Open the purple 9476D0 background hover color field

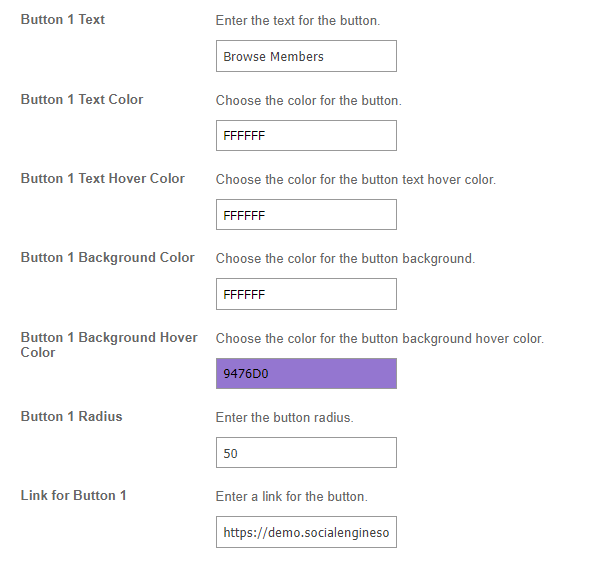[306, 374]
